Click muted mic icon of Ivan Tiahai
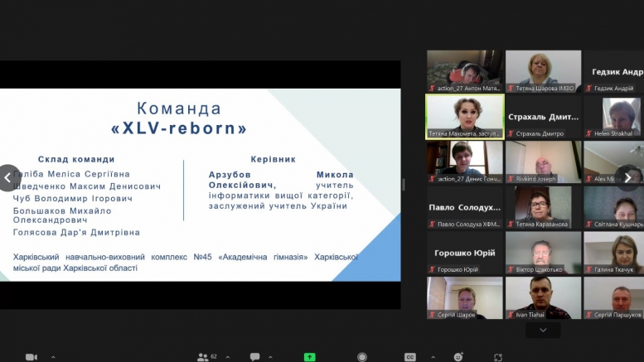 click(511, 315)
